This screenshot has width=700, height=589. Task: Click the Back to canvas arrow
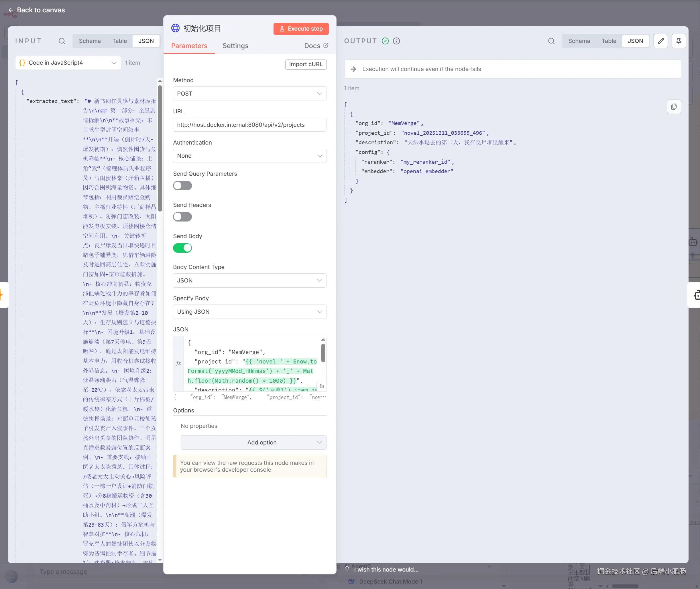[x=11, y=10]
